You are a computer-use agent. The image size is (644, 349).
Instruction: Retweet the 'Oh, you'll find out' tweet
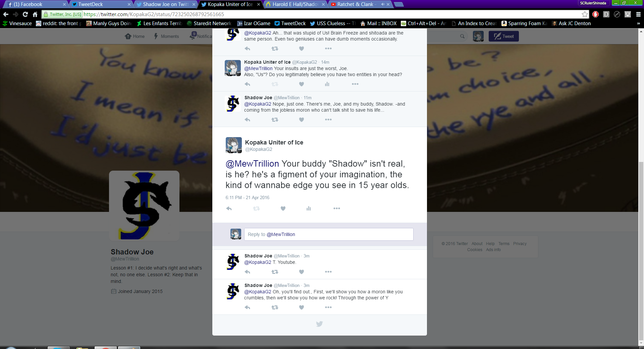pyautogui.click(x=275, y=307)
